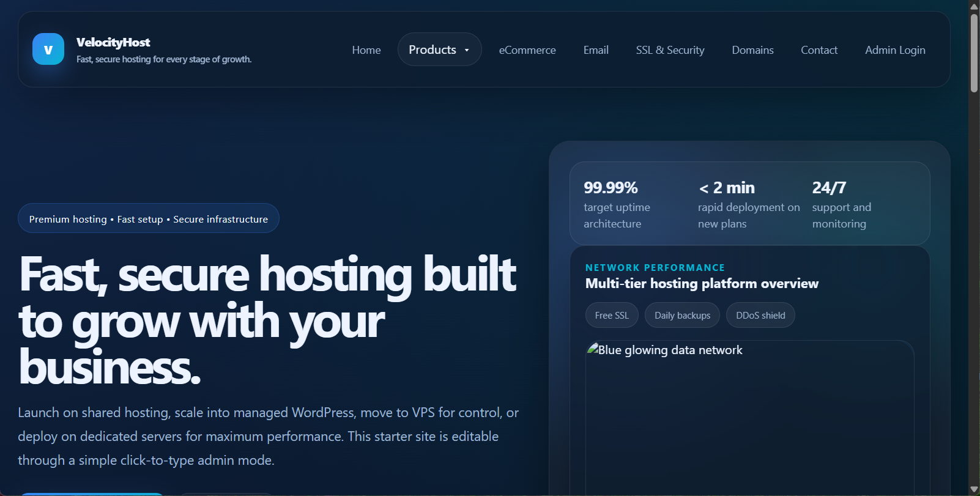Expand the Products dropdown menu

439,50
